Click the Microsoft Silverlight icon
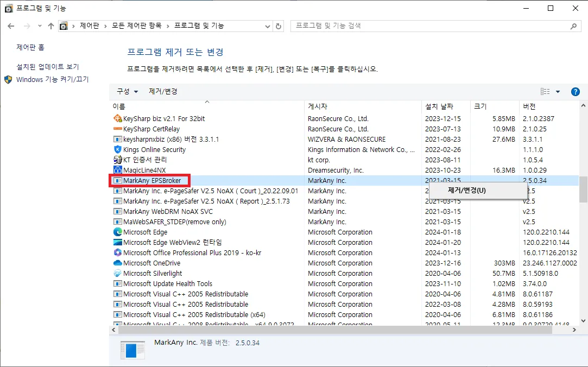 [117, 273]
